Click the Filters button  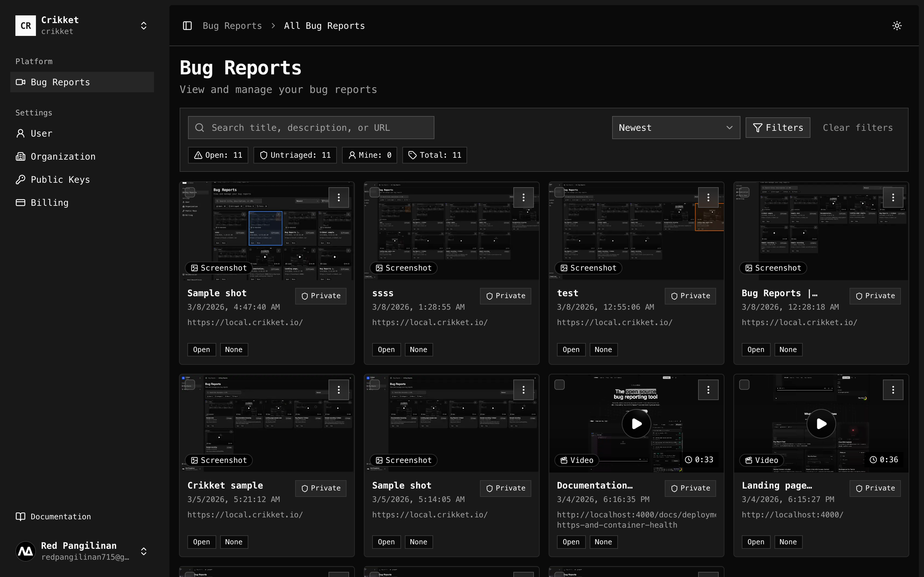point(778,128)
